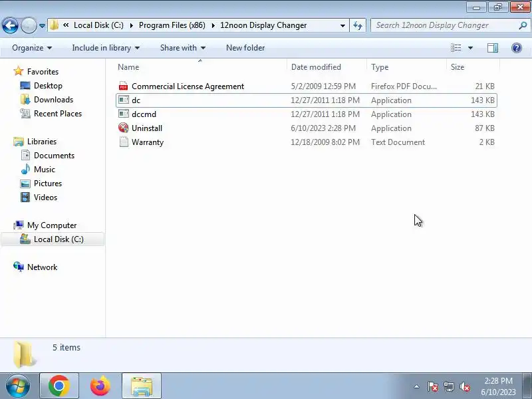
Task: Launch Google Chrome from taskbar
Action: coord(59,386)
